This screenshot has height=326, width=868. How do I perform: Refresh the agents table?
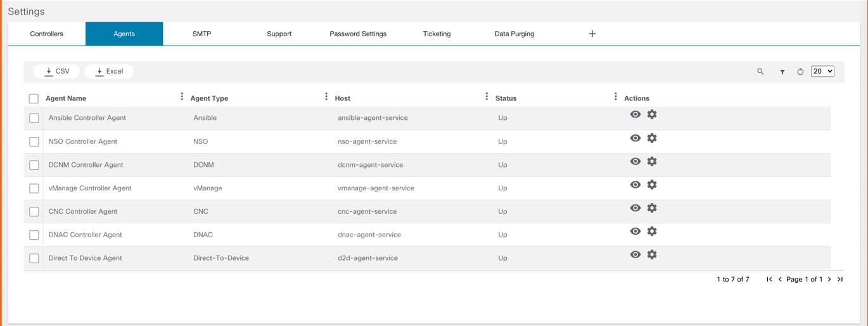point(800,72)
